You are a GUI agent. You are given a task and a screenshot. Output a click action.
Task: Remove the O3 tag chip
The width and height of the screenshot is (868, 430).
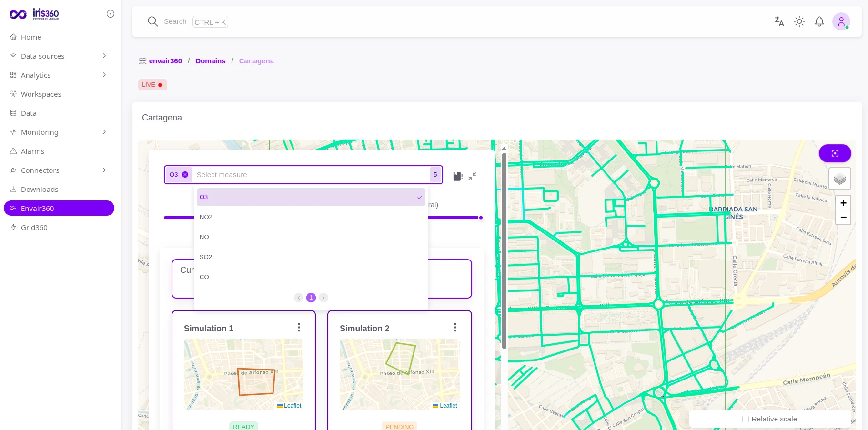coord(185,175)
